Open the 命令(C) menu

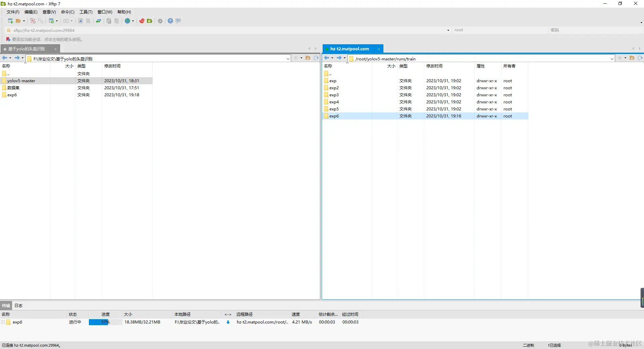68,12
